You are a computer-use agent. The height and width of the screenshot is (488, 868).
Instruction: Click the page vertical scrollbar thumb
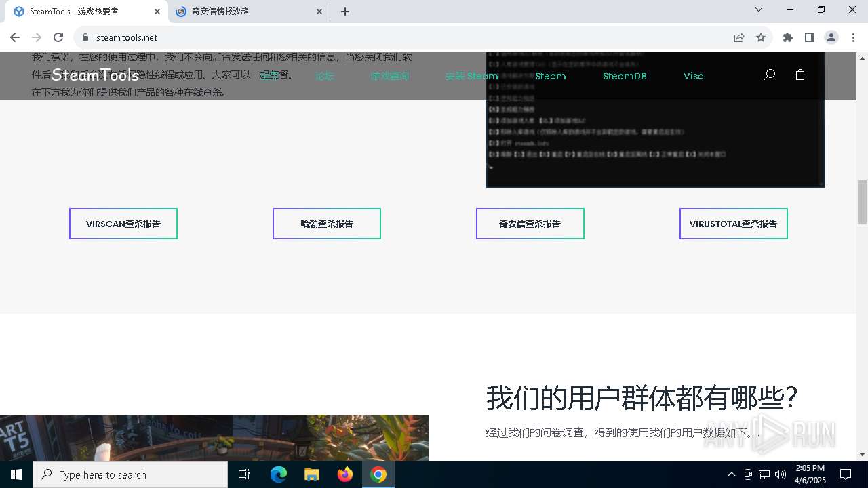862,202
